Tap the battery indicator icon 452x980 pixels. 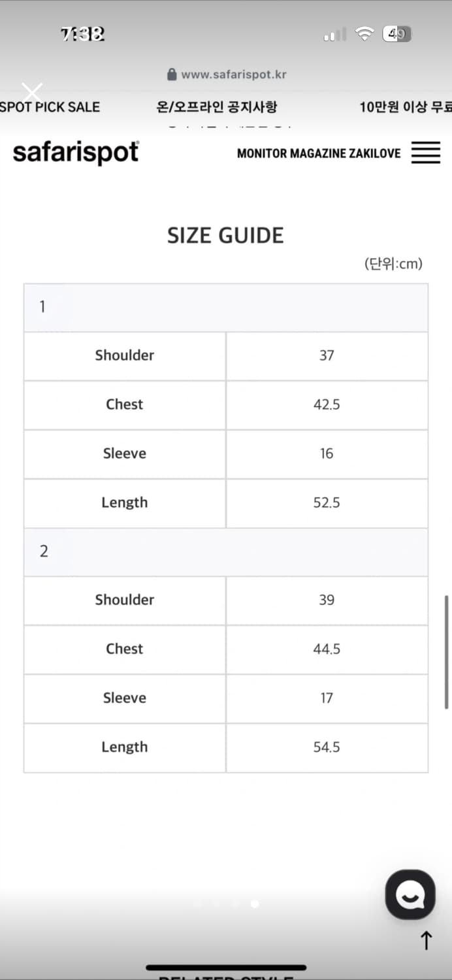396,34
